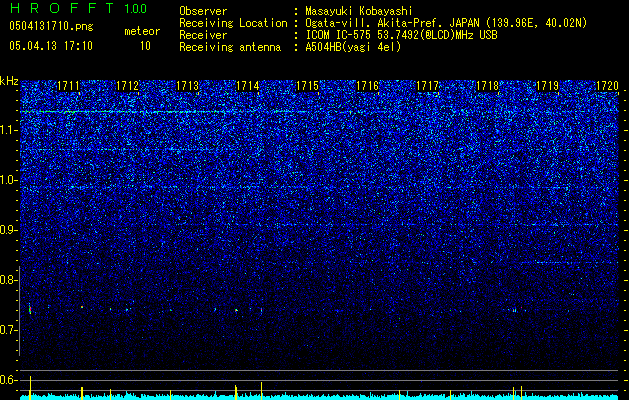Select the 0.9 frequency axis label
Screen dimensions: 629x400
click(9, 230)
